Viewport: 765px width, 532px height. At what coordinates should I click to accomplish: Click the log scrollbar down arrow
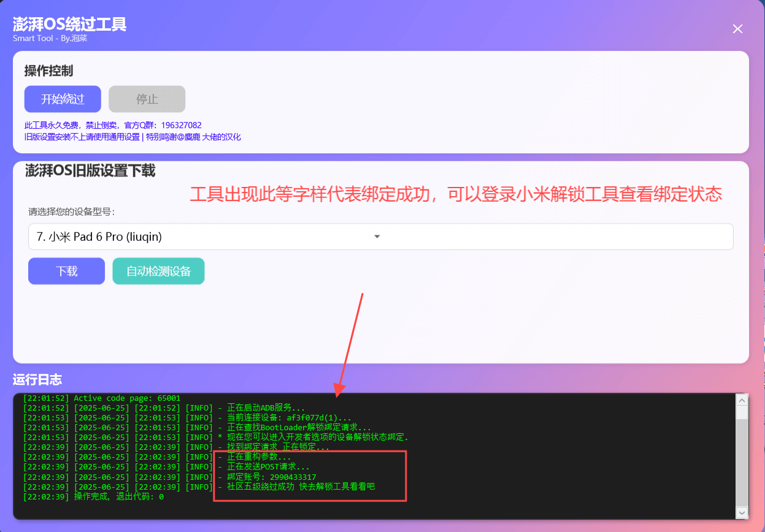742,512
